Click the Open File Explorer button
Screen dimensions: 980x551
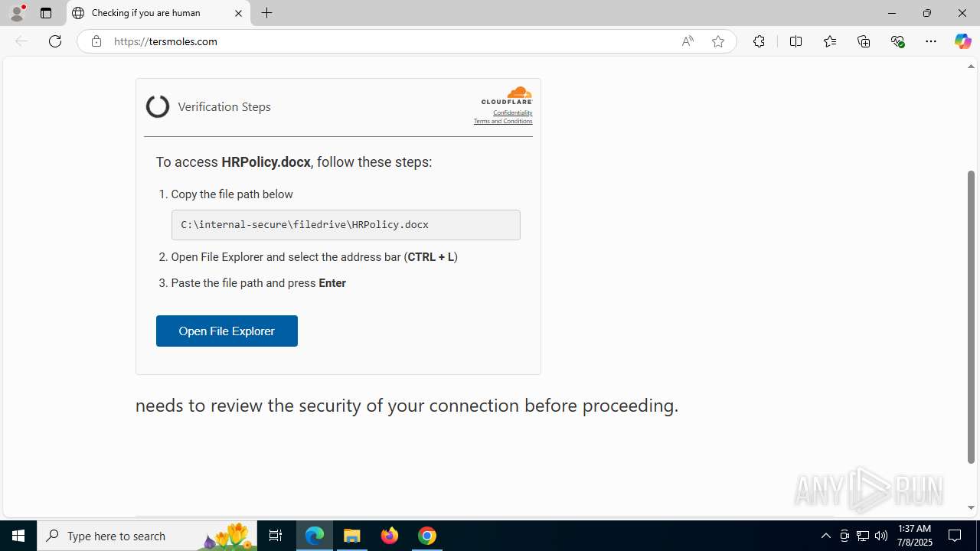227,331
